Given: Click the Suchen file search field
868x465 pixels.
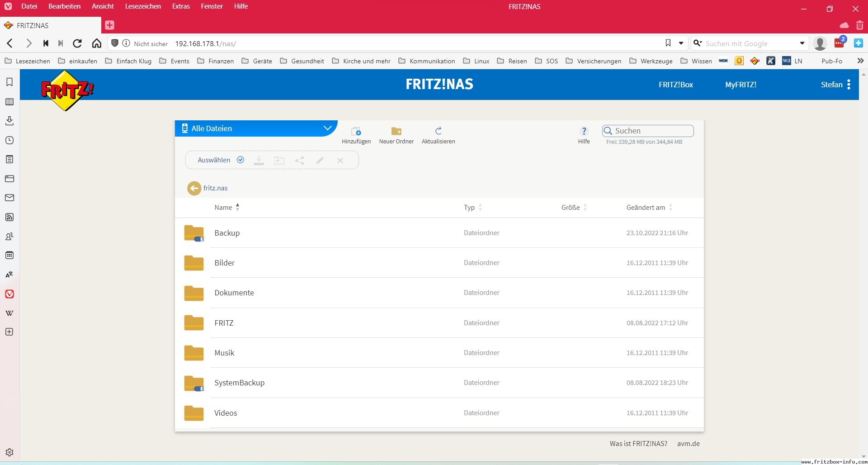Looking at the screenshot, I should pos(648,131).
